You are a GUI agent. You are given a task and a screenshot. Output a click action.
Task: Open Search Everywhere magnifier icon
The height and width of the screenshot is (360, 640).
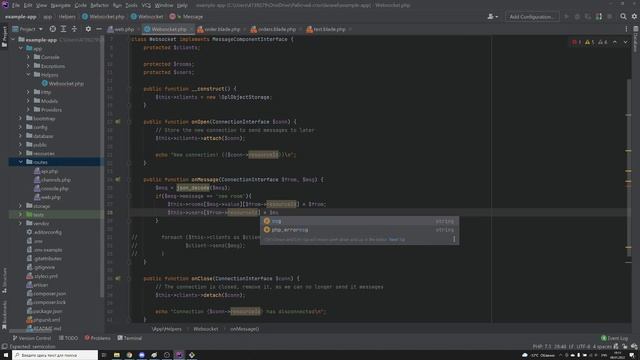pos(623,17)
